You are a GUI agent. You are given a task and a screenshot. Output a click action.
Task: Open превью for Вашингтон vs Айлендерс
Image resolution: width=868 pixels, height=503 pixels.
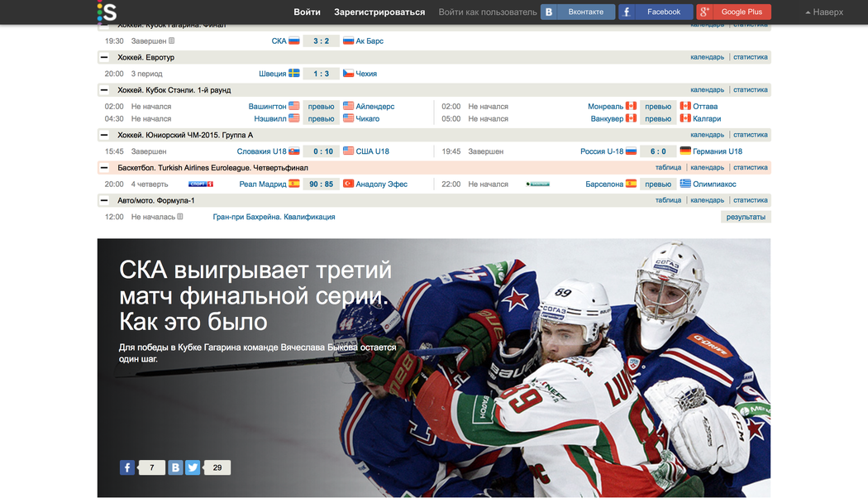click(321, 107)
